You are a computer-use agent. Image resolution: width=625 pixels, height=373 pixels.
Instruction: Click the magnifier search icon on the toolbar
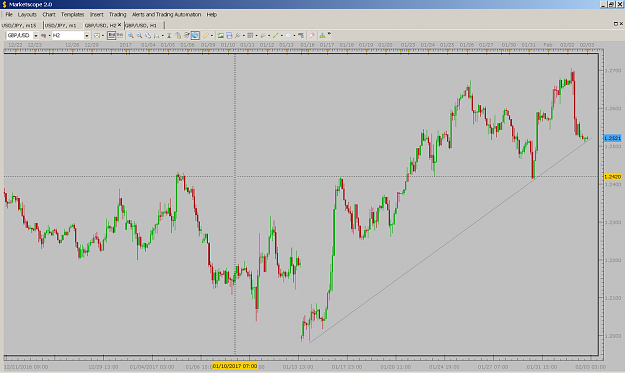[x=238, y=35]
